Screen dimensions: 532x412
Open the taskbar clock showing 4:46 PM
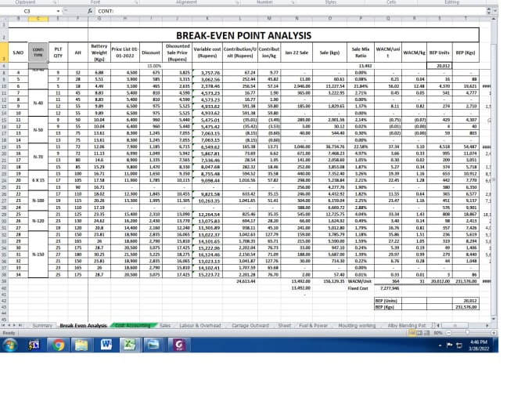[479, 345]
